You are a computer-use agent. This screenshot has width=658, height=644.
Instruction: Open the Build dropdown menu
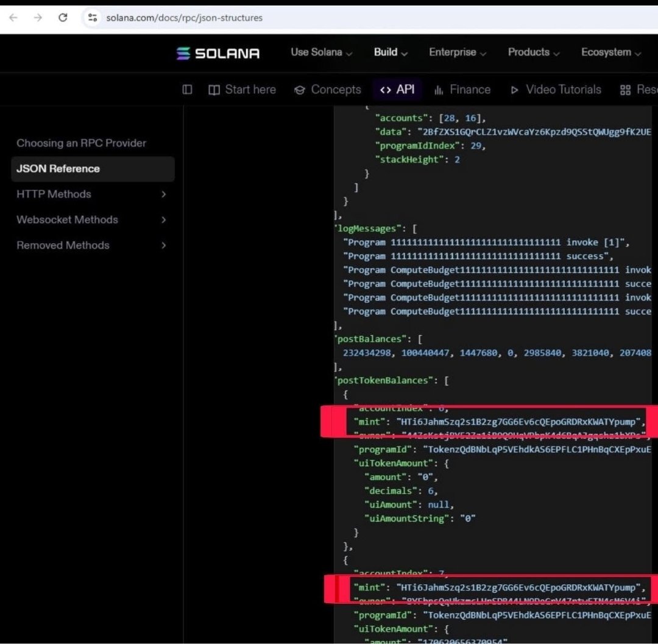point(391,52)
